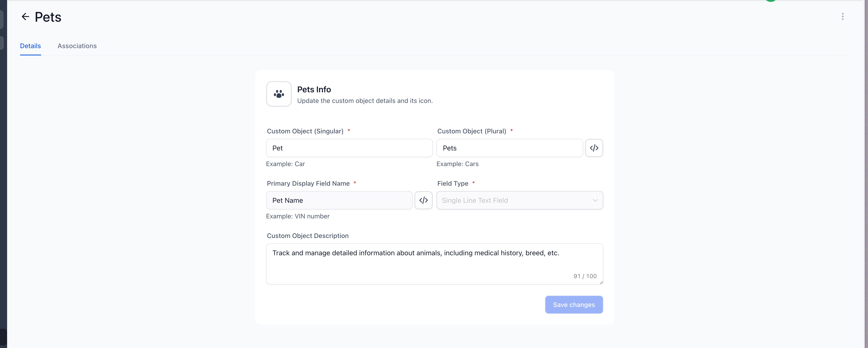Click code icon beside Pet Name field
This screenshot has width=868, height=348.
coord(423,200)
